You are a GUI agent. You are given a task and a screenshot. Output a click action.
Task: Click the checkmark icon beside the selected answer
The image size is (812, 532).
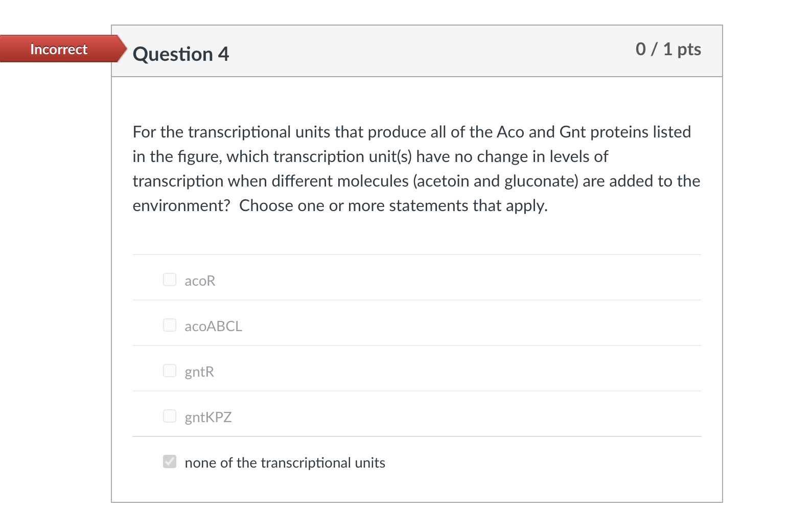coord(169,461)
